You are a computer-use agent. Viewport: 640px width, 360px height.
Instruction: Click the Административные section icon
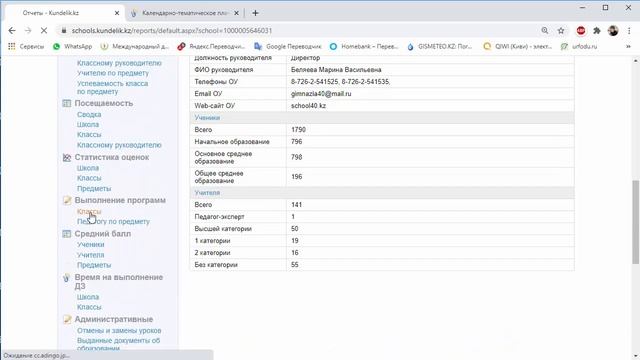(67, 319)
